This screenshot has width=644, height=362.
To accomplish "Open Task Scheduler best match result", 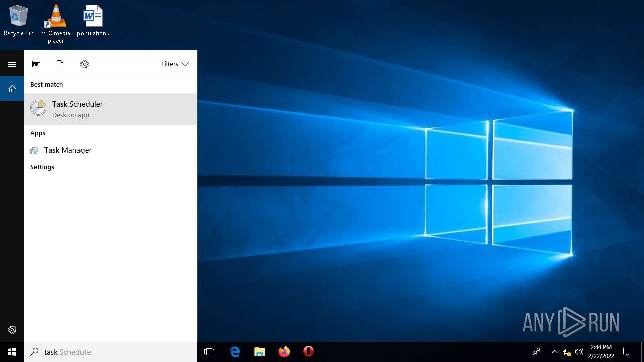I will pos(111,109).
